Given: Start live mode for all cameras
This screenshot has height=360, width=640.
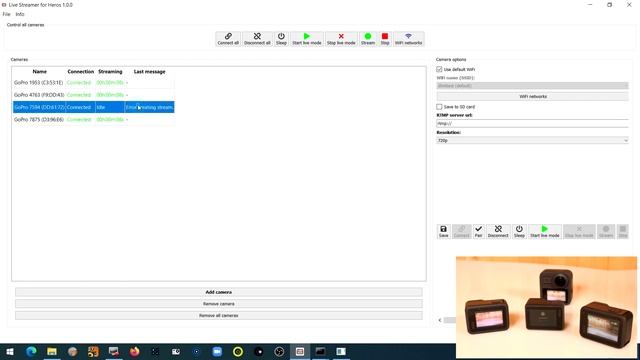Looking at the screenshot, I should tap(307, 39).
